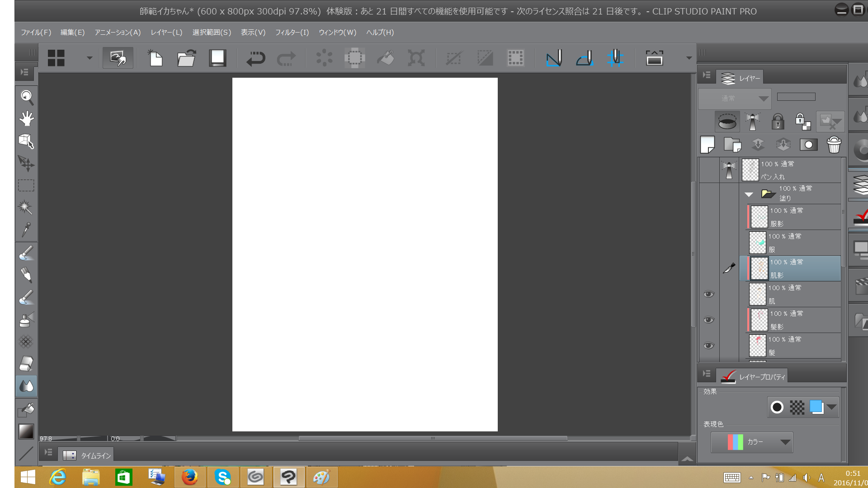
Task: Open Firefox from the Windows taskbar
Action: [x=190, y=477]
